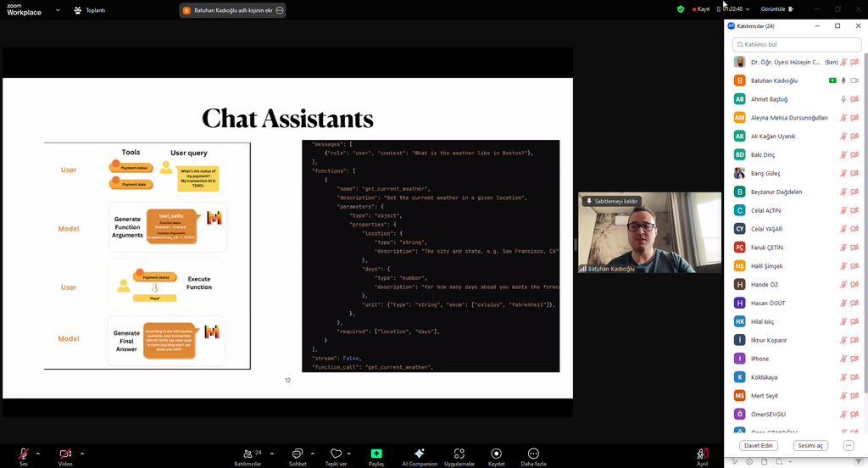Select Hasan ÖGÜT in participant list

795,303
